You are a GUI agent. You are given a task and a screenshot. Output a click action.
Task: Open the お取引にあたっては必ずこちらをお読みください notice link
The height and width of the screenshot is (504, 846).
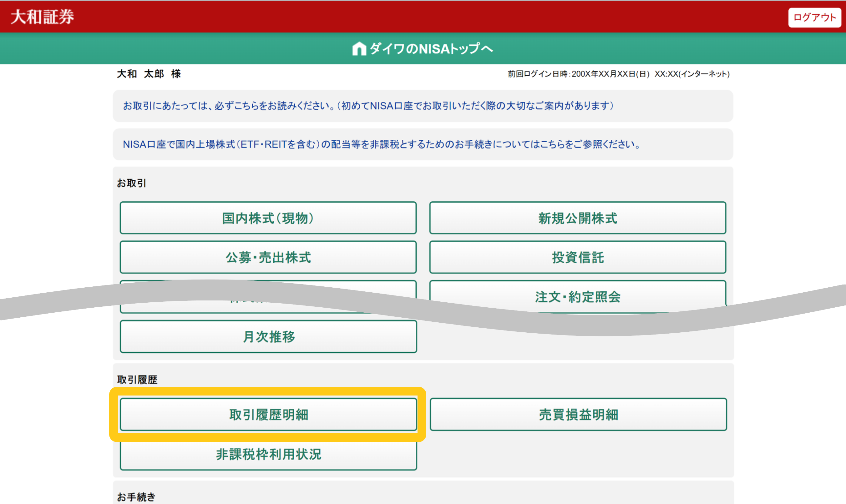coord(368,106)
